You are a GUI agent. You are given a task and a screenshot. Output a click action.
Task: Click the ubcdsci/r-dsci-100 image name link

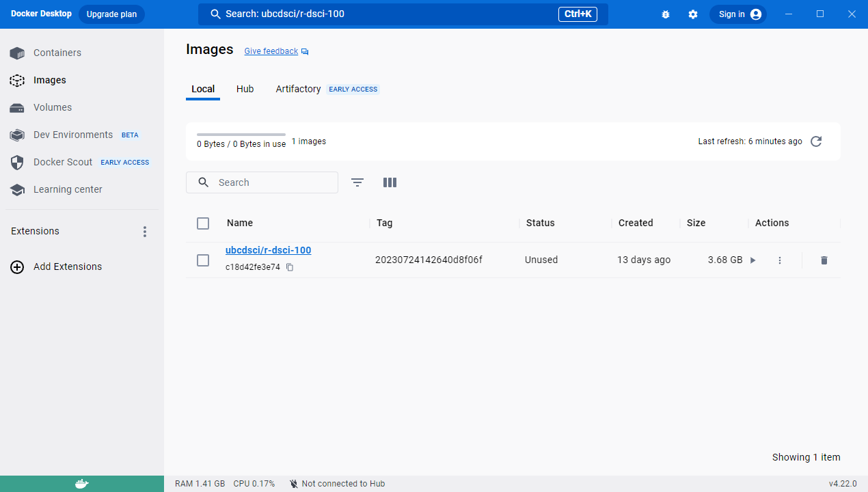(x=268, y=250)
